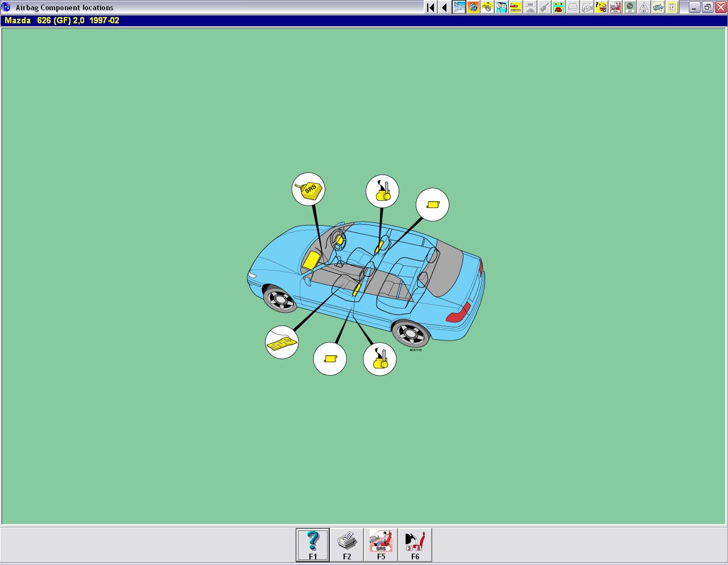Minimize the Airbag Component locations window
This screenshot has height=565, width=728.
coord(694,7)
